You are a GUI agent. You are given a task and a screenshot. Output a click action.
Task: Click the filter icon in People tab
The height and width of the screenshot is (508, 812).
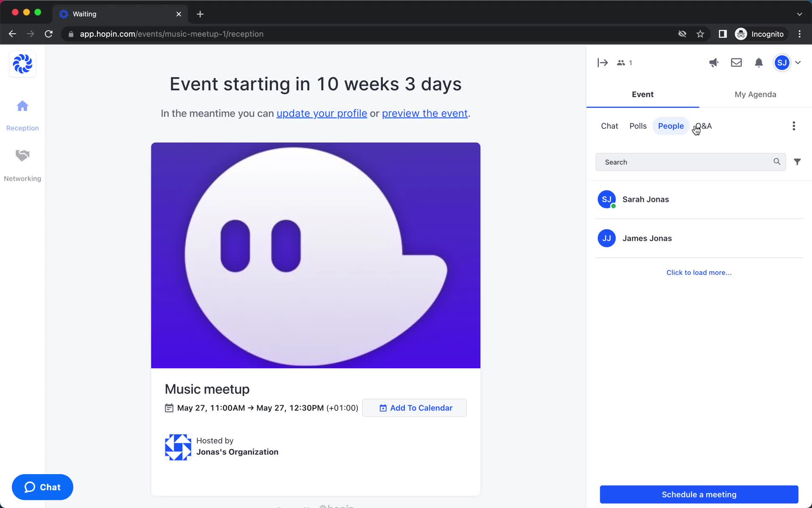798,162
